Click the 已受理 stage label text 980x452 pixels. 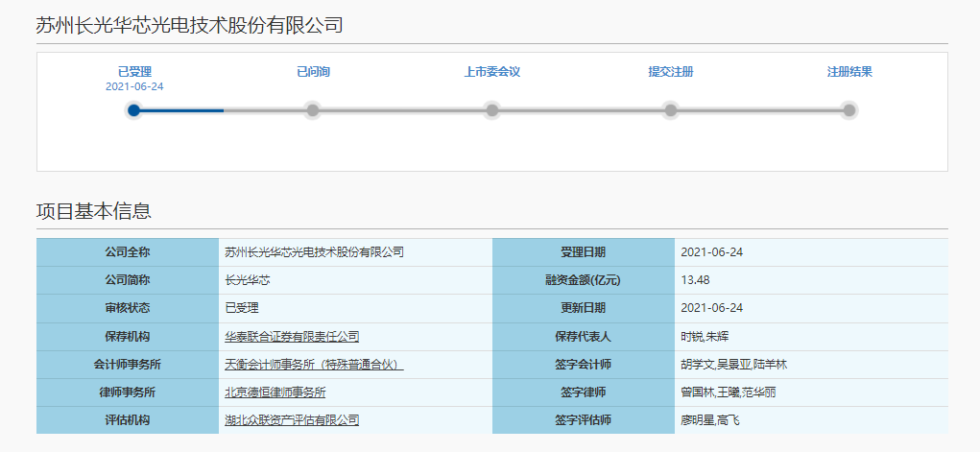[134, 72]
